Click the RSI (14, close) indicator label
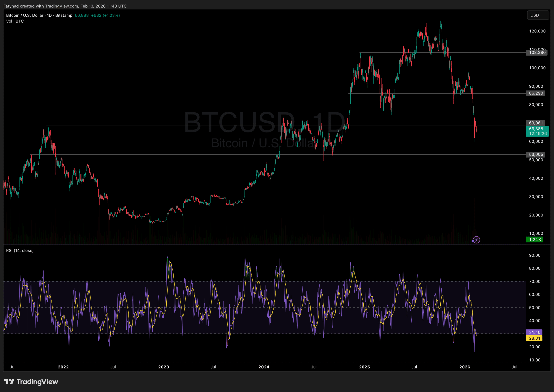 pos(20,251)
